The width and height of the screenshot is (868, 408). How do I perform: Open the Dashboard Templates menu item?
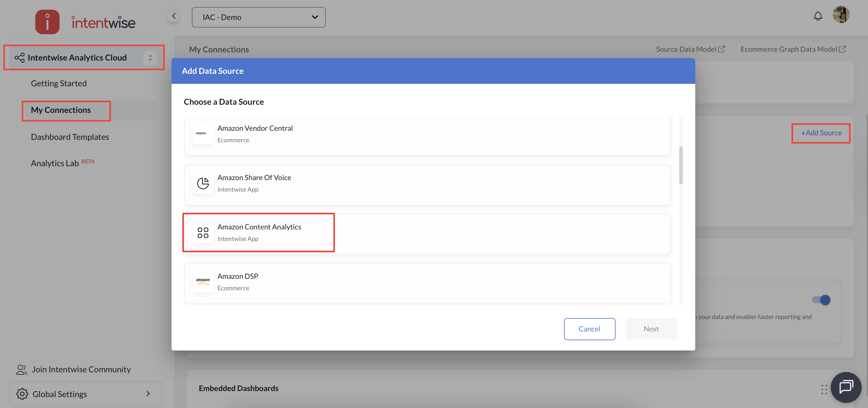click(x=70, y=137)
